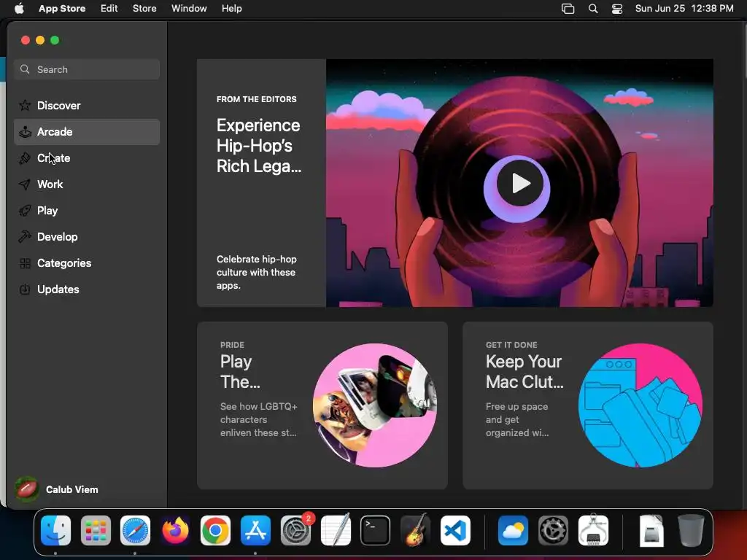Click the magnifier icon in search field
Screen dimensions: 747x560
[x=25, y=69]
